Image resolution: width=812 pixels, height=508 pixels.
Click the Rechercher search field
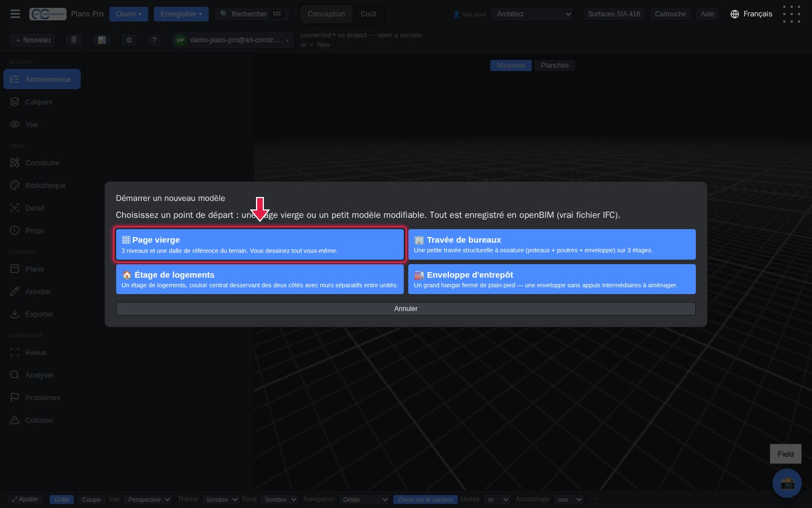252,14
